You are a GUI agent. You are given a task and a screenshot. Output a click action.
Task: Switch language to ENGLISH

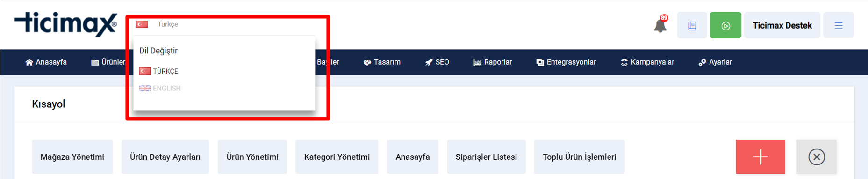click(x=160, y=88)
